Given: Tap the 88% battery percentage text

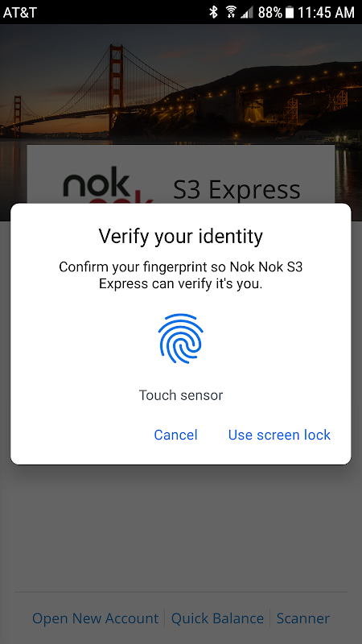Looking at the screenshot, I should [x=269, y=12].
